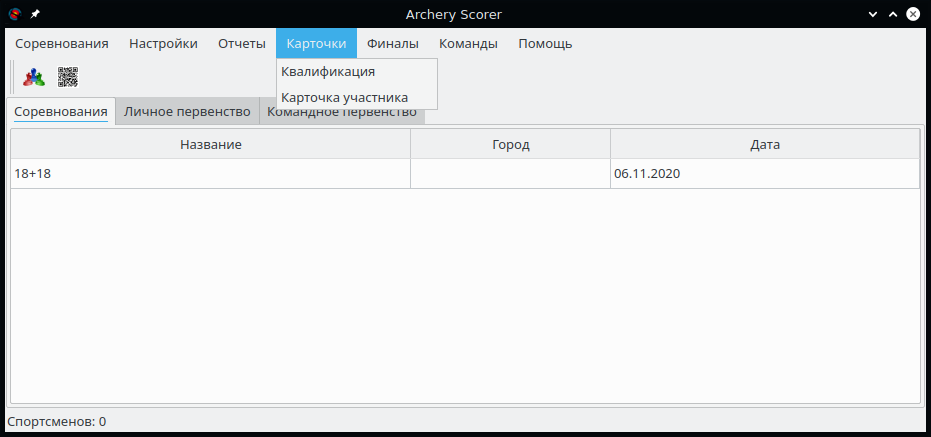Sort by the Название column header
The height and width of the screenshot is (437, 931).
211,145
